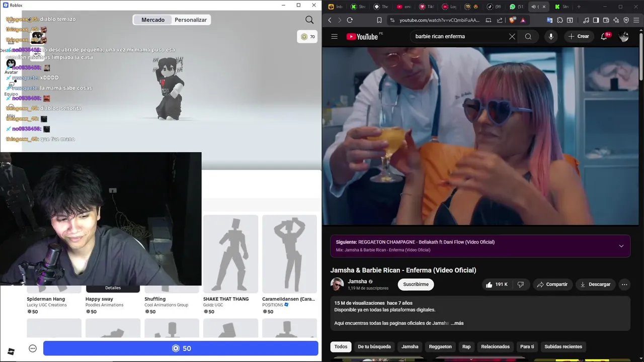
Task: Open the browser main menu icon
Action: coord(636,20)
